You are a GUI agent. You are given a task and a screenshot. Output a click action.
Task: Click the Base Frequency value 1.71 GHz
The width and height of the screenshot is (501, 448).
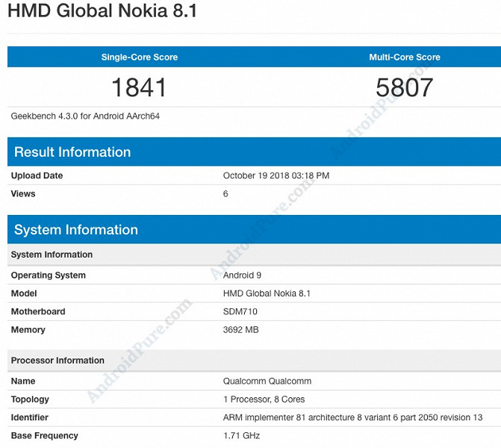coord(241,435)
